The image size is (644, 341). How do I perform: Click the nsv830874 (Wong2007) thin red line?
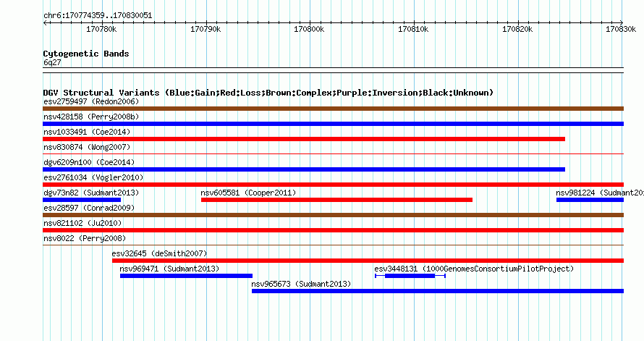point(333,154)
